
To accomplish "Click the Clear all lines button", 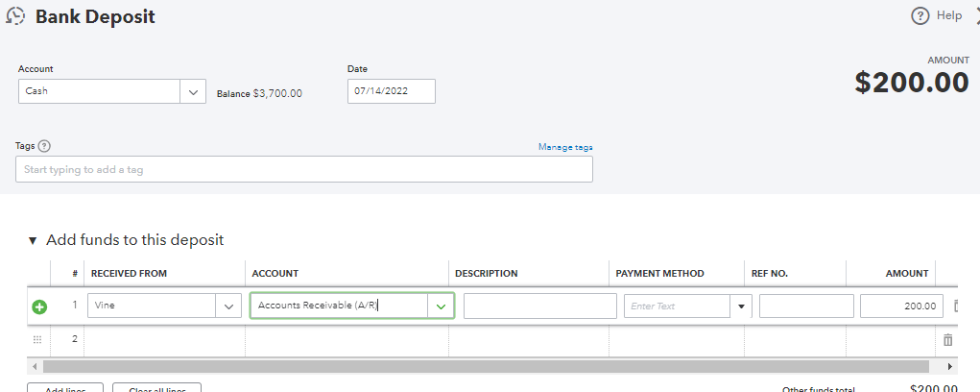I will pos(155,388).
